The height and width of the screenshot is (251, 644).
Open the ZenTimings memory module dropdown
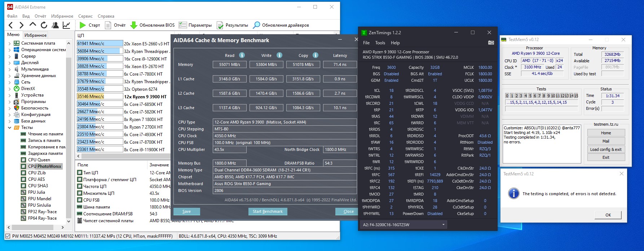pyautogui.click(x=403, y=225)
